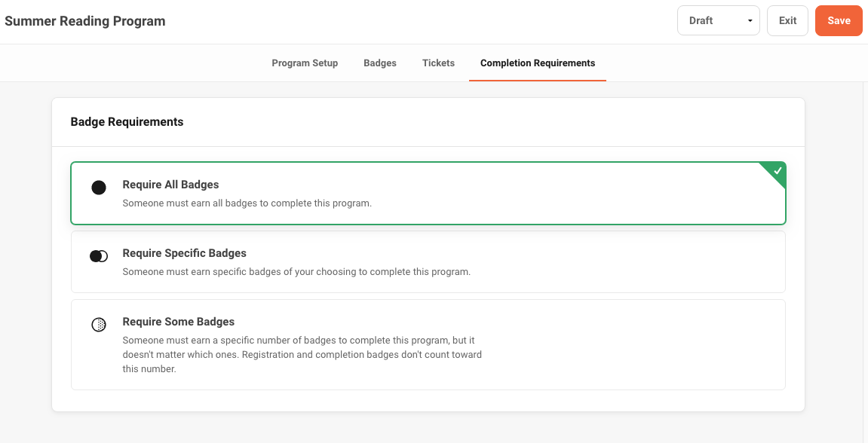Image resolution: width=868 pixels, height=443 pixels.
Task: Click the Require Some Badges description text
Action: click(x=302, y=355)
